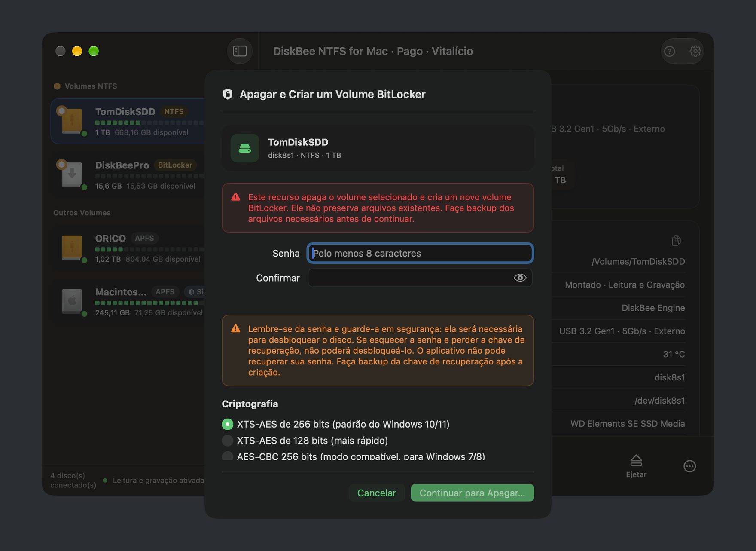756x551 pixels.
Task: Click the APFS badge on ORICO
Action: 144,238
